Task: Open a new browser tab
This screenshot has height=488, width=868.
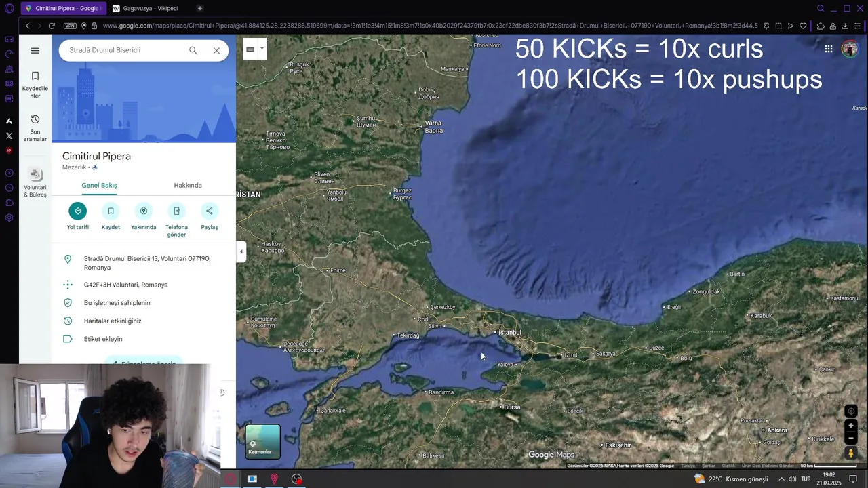Action: 199,8
